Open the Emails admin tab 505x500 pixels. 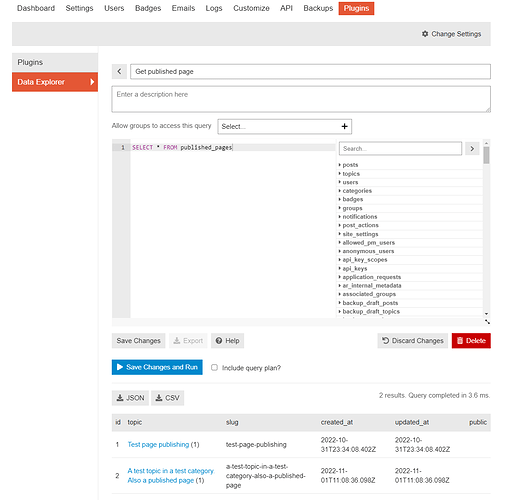point(183,8)
